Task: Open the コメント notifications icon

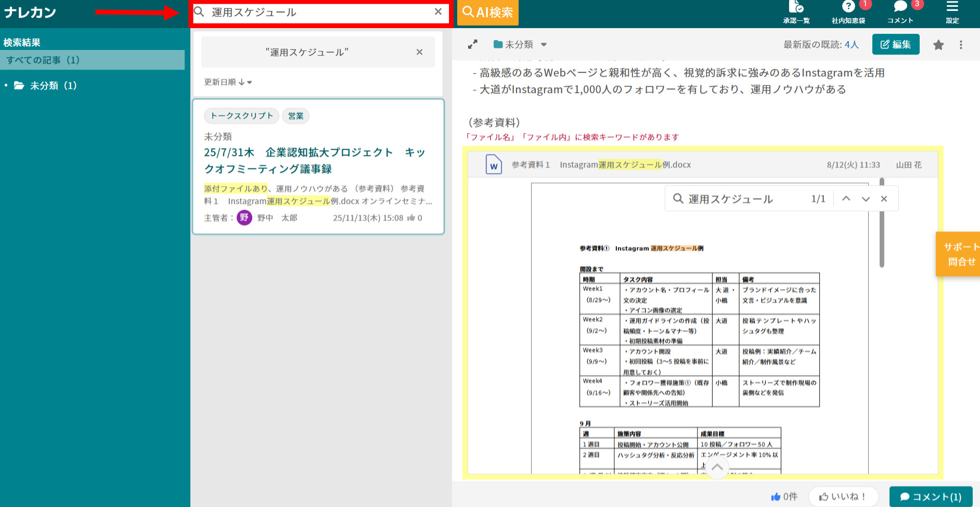Action: point(900,12)
